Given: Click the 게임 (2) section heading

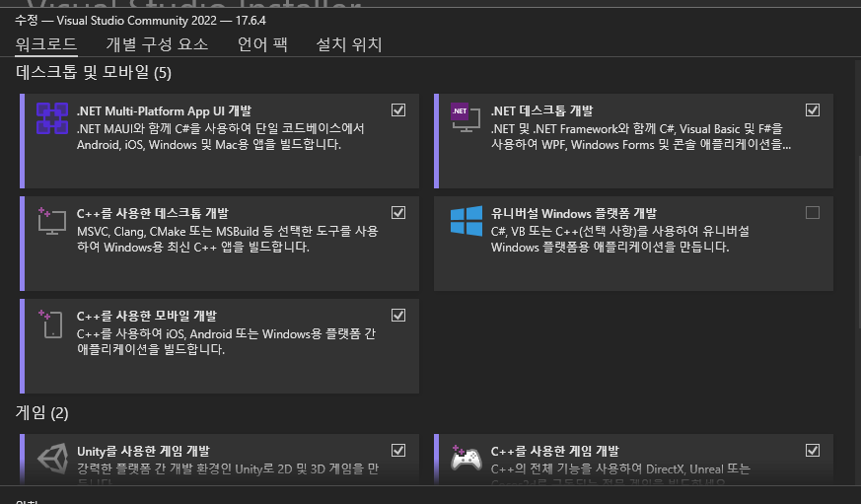Looking at the screenshot, I should [x=41, y=412].
